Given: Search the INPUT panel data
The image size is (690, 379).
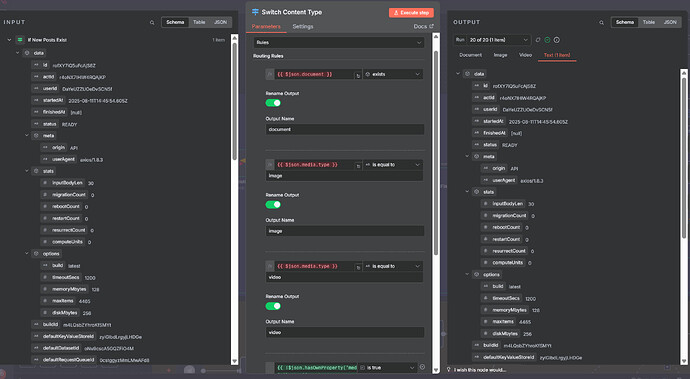Looking at the screenshot, I should pos(152,22).
